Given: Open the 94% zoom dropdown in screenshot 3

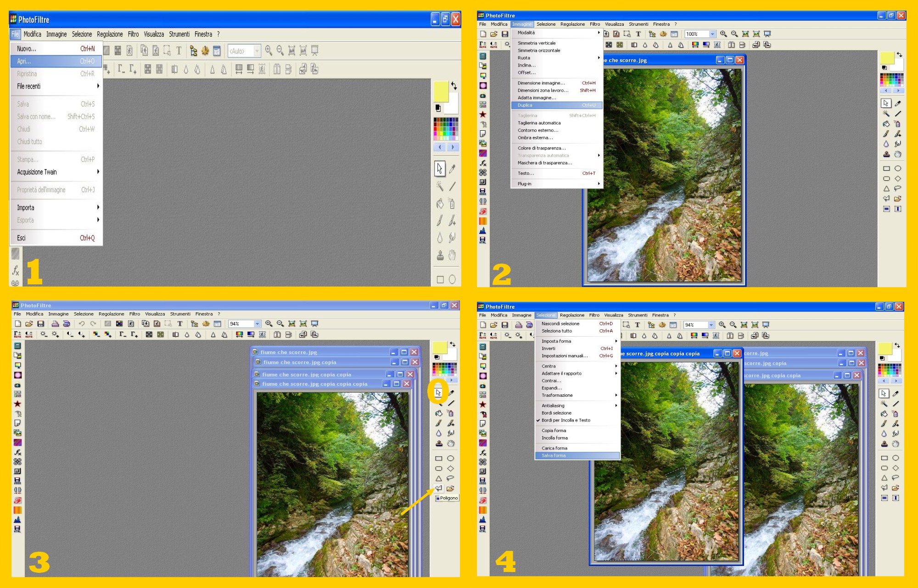Looking at the screenshot, I should [257, 324].
